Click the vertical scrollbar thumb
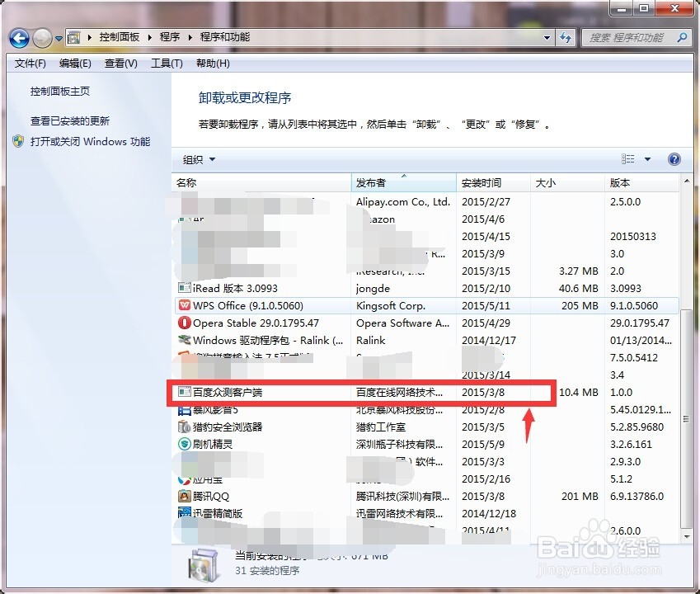The height and width of the screenshot is (594, 700). tap(687, 419)
